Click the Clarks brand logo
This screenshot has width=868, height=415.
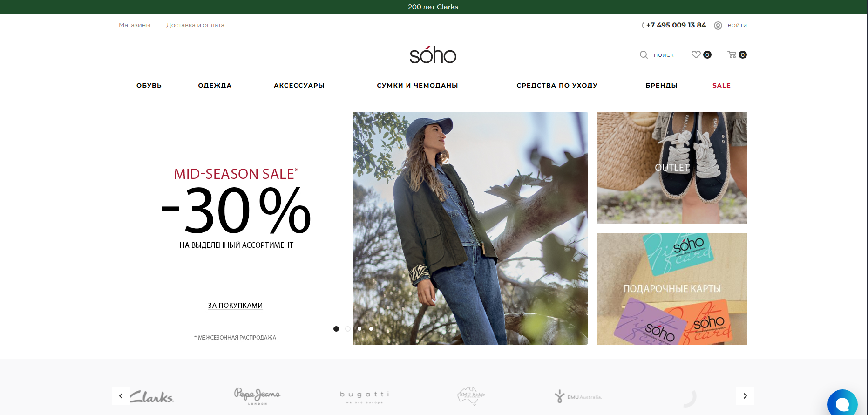(x=152, y=396)
